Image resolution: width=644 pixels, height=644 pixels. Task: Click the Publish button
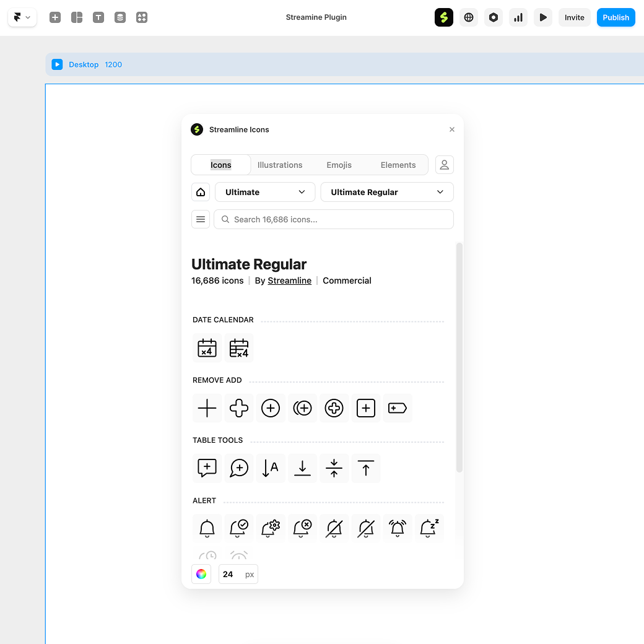(616, 17)
